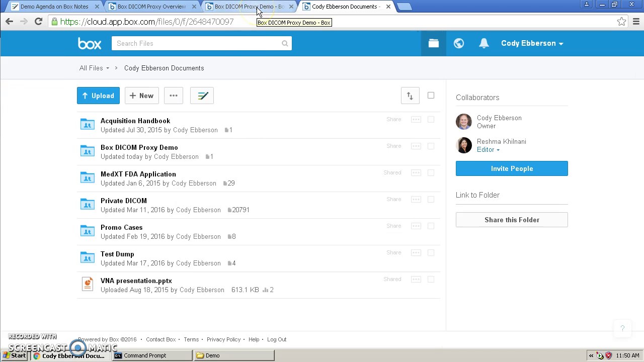644x362 pixels.
Task: Click Cody Ebberson's collaborator avatar
Action: click(x=464, y=122)
